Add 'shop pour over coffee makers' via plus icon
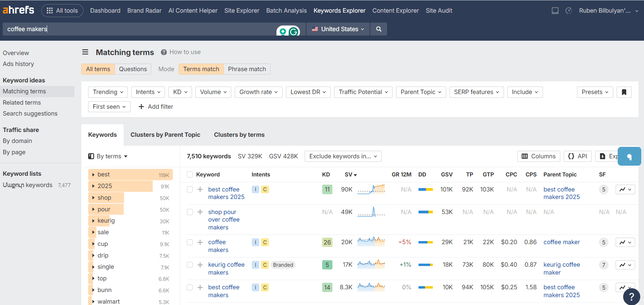This screenshot has width=644, height=305. point(200,212)
